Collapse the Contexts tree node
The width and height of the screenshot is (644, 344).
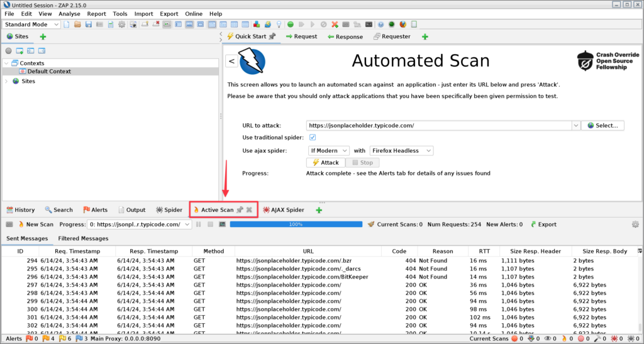pyautogui.click(x=6, y=64)
